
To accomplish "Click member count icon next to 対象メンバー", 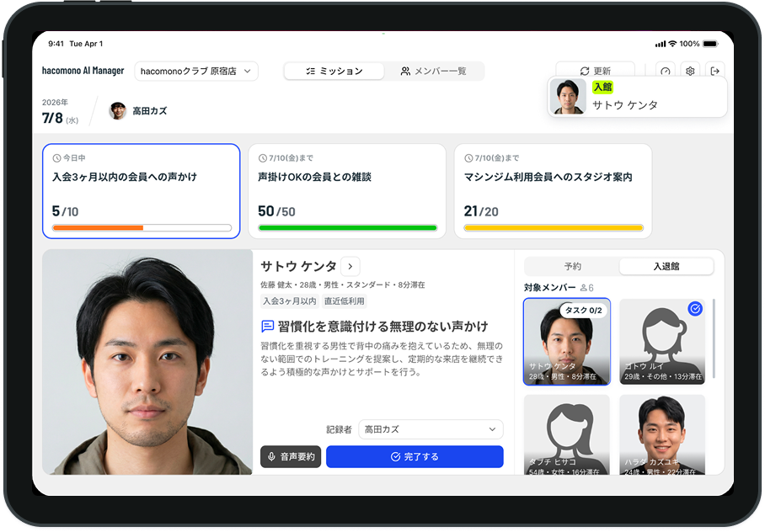I will click(583, 288).
